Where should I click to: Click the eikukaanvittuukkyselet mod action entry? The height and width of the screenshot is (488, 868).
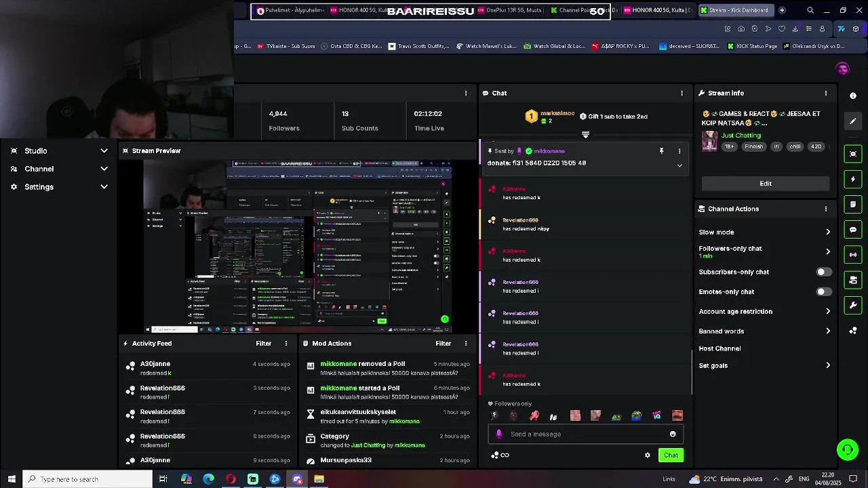tap(387, 416)
